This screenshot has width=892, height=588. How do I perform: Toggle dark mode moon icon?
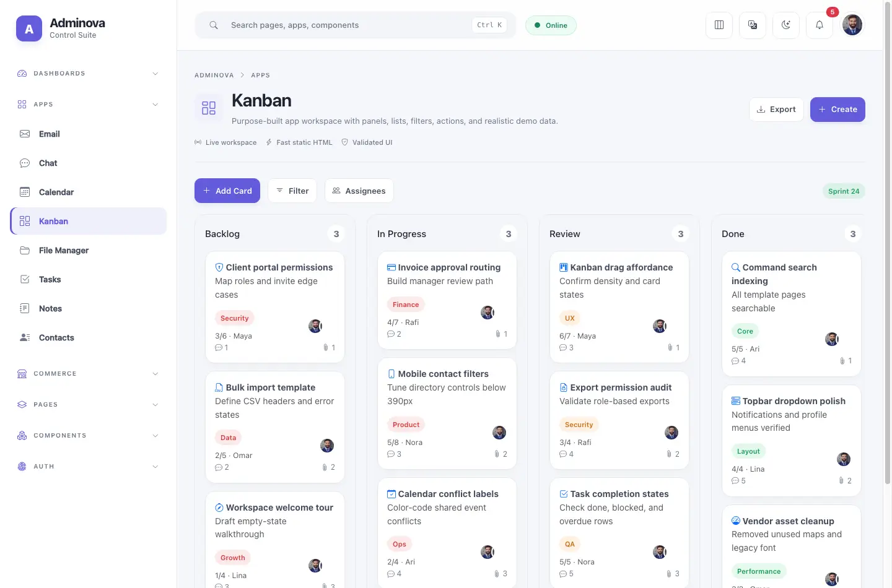786,25
